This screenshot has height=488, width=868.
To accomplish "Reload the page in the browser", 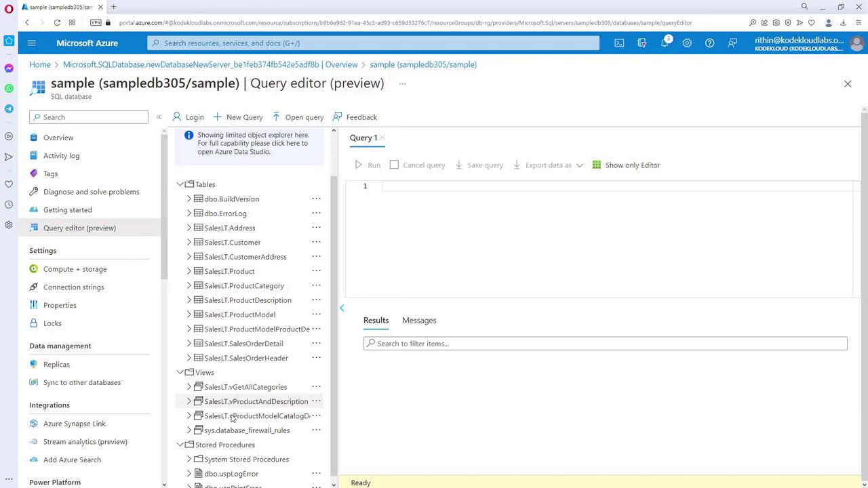I will (57, 22).
